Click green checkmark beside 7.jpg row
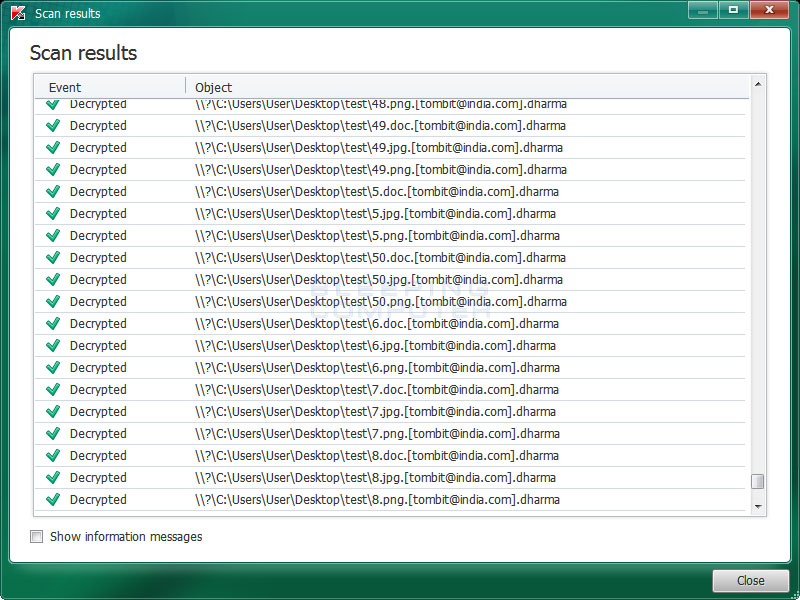This screenshot has height=600, width=800. pyautogui.click(x=53, y=412)
